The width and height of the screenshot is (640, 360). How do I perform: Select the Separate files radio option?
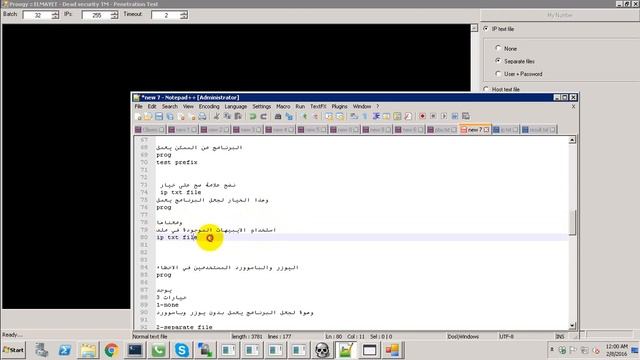click(x=498, y=61)
